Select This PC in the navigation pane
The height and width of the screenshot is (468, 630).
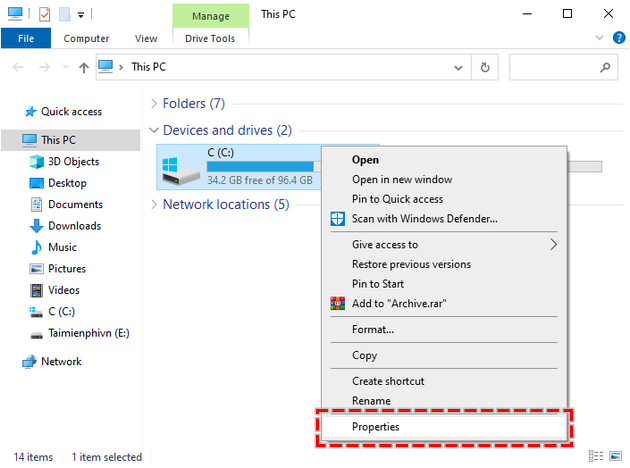click(x=71, y=140)
